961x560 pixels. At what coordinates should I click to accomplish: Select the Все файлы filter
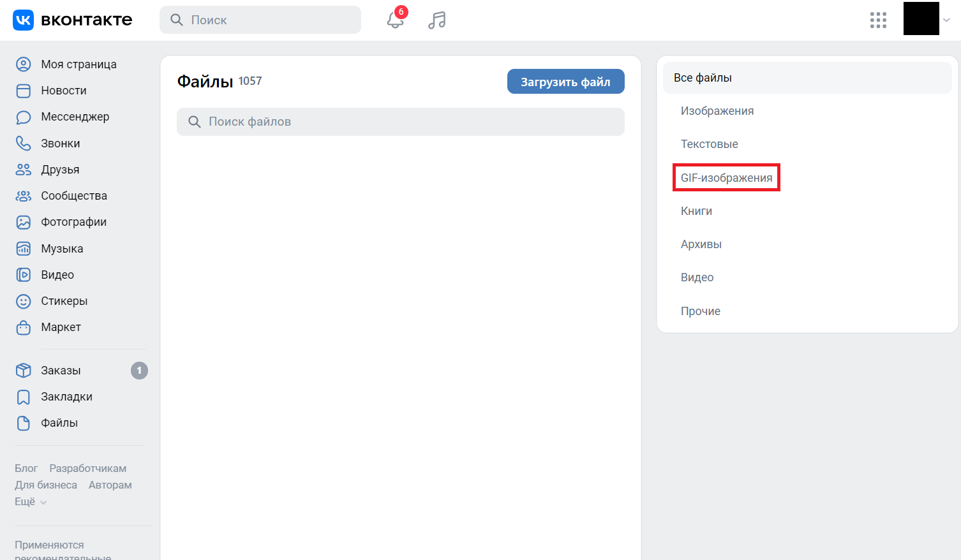(807, 78)
